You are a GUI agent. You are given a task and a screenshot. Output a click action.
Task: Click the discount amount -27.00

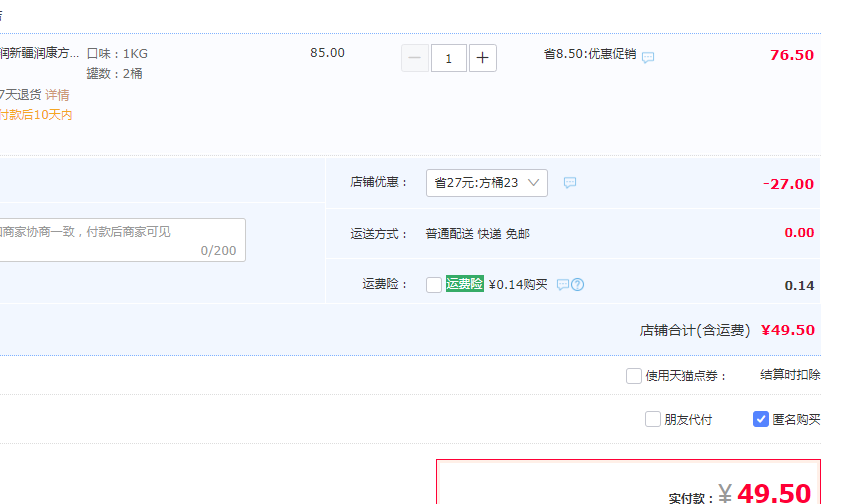[x=788, y=184]
